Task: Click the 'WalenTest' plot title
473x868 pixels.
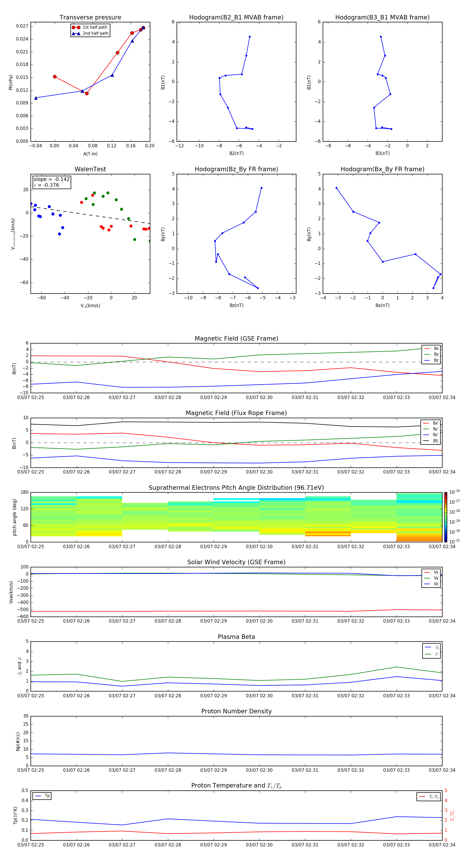Action: (90, 169)
